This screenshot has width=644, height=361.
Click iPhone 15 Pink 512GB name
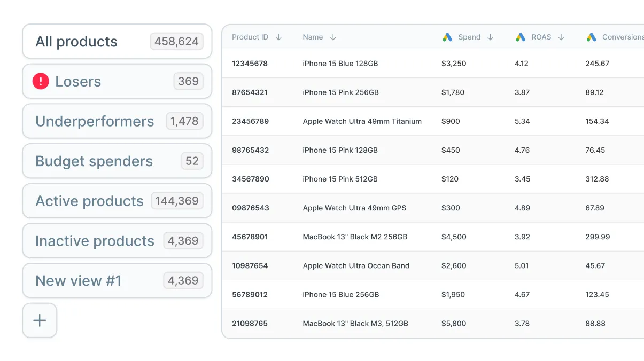pos(340,179)
